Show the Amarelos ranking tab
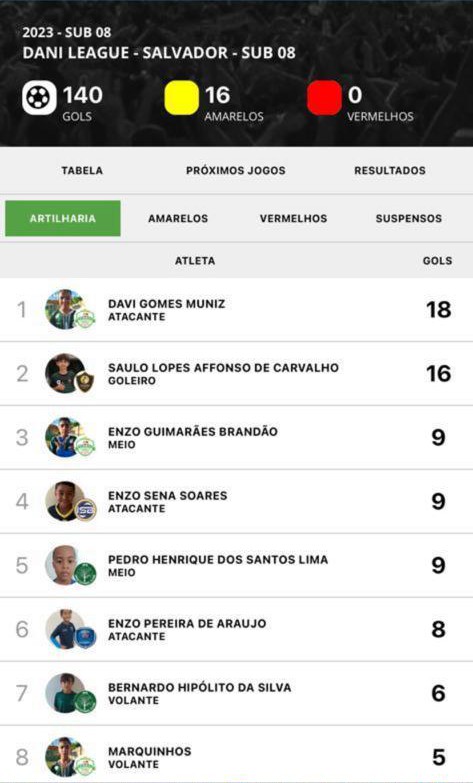The image size is (473, 783). (x=178, y=218)
